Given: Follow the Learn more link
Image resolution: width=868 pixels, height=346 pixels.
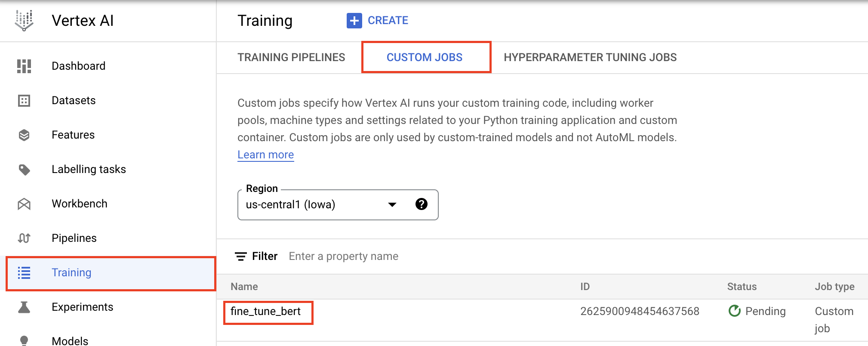Looking at the screenshot, I should (x=265, y=155).
